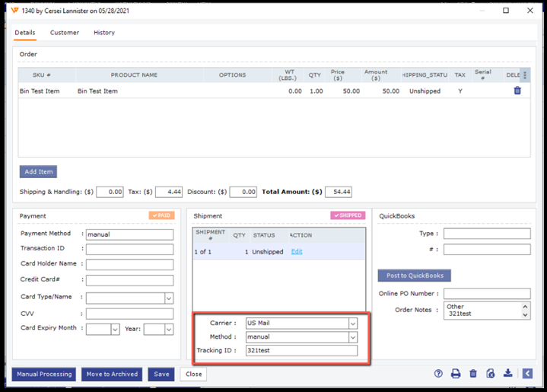This screenshot has height=392, width=547.
Task: Click the Edit link for shipment
Action: (x=297, y=252)
